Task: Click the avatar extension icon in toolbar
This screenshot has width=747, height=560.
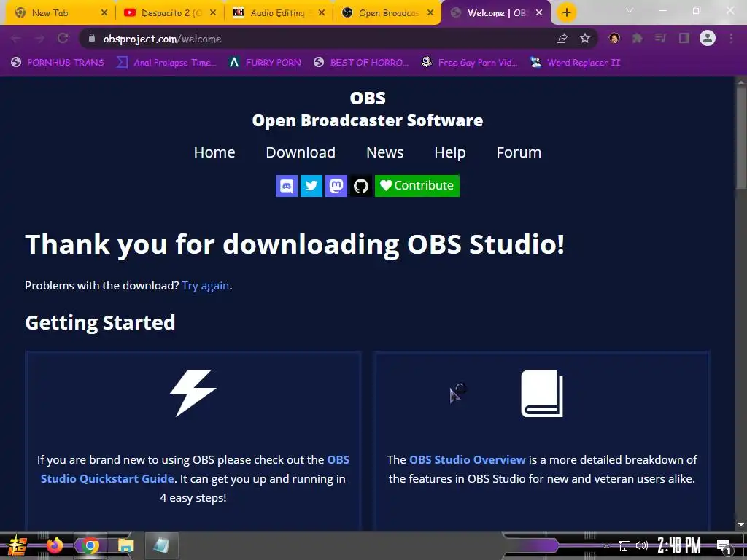Action: pyautogui.click(x=614, y=38)
